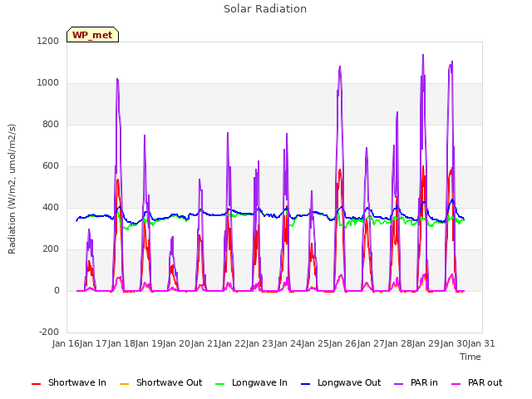Toggle Shortwave In legend entry
The width and height of the screenshot is (532, 399).
coord(69,382)
